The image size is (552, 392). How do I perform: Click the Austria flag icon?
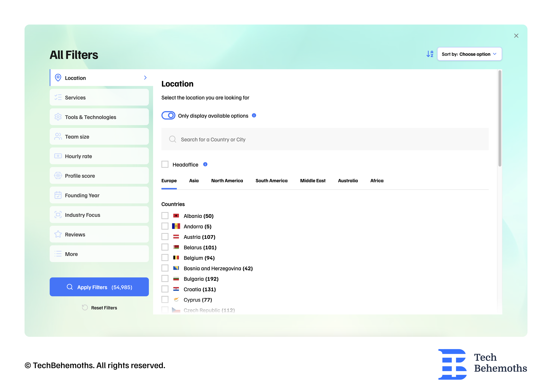point(176,236)
